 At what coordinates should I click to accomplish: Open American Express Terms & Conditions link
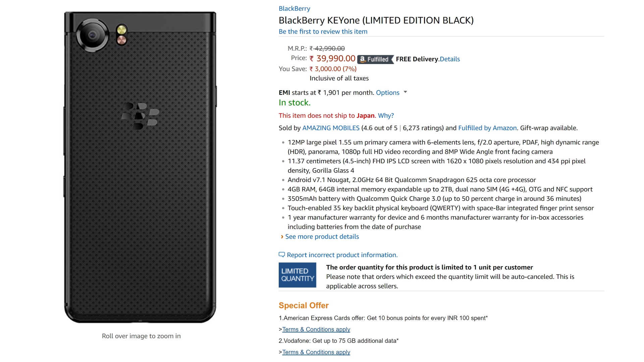tap(316, 329)
